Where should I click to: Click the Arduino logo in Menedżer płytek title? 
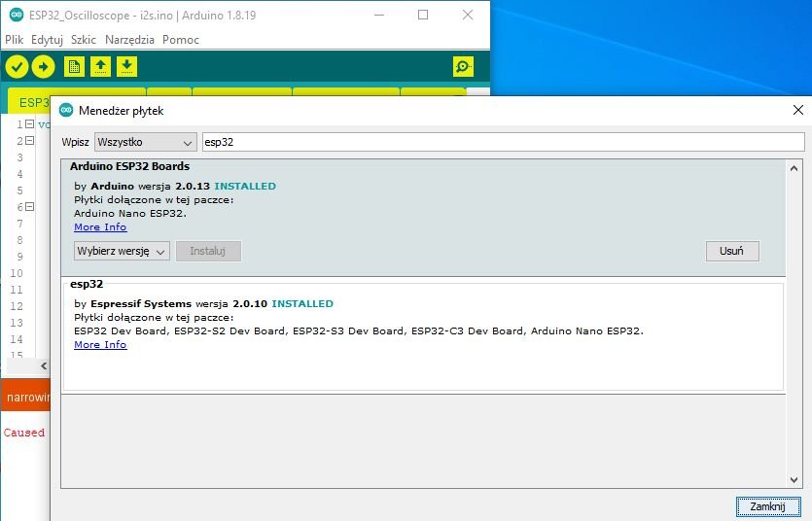(66, 110)
